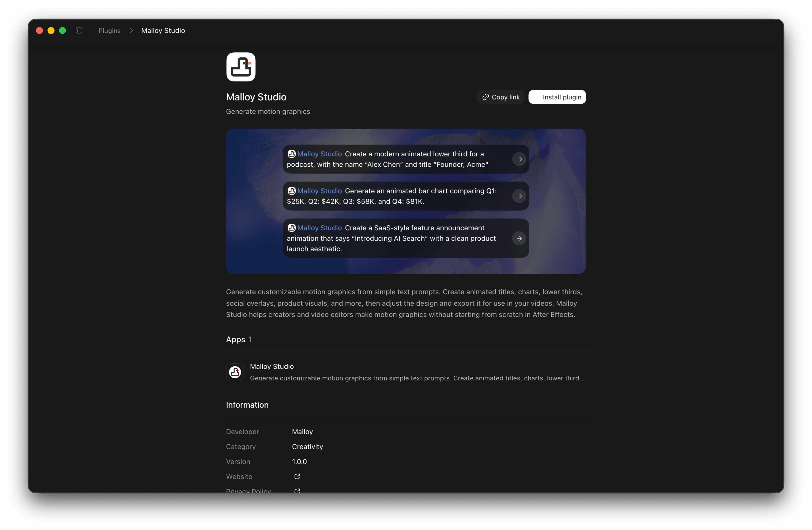This screenshot has height=530, width=812.
Task: Click Copy link button
Action: [500, 97]
